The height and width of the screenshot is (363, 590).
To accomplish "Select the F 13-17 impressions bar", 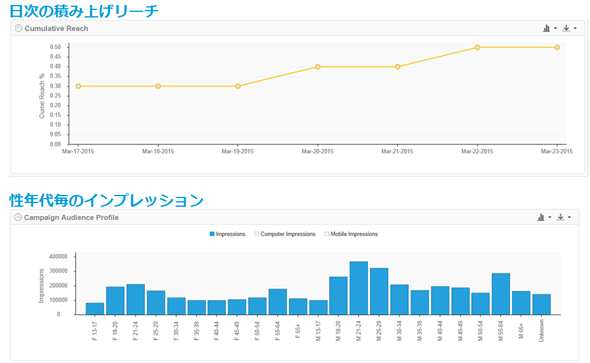I will click(95, 308).
